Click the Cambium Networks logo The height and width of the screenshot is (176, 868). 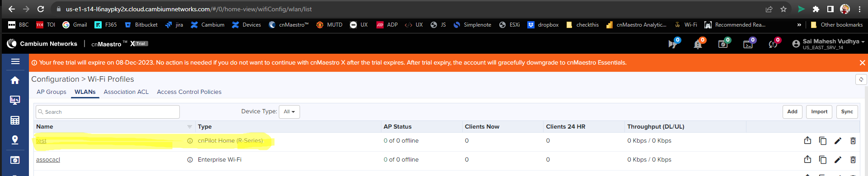click(x=42, y=44)
